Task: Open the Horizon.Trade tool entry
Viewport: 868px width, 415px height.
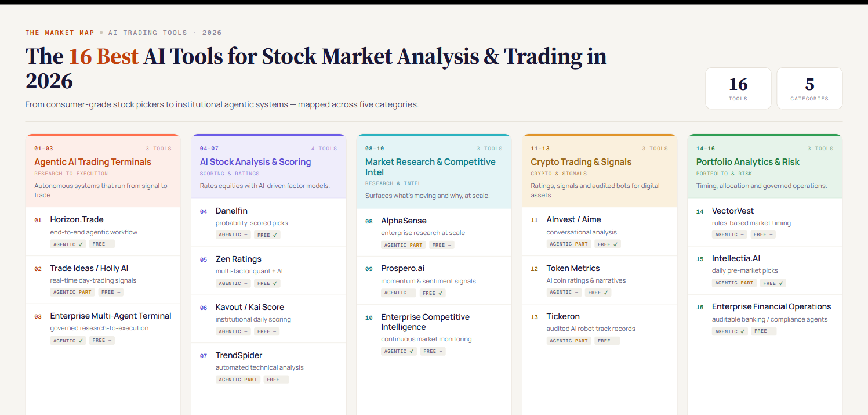Action: coord(103,231)
